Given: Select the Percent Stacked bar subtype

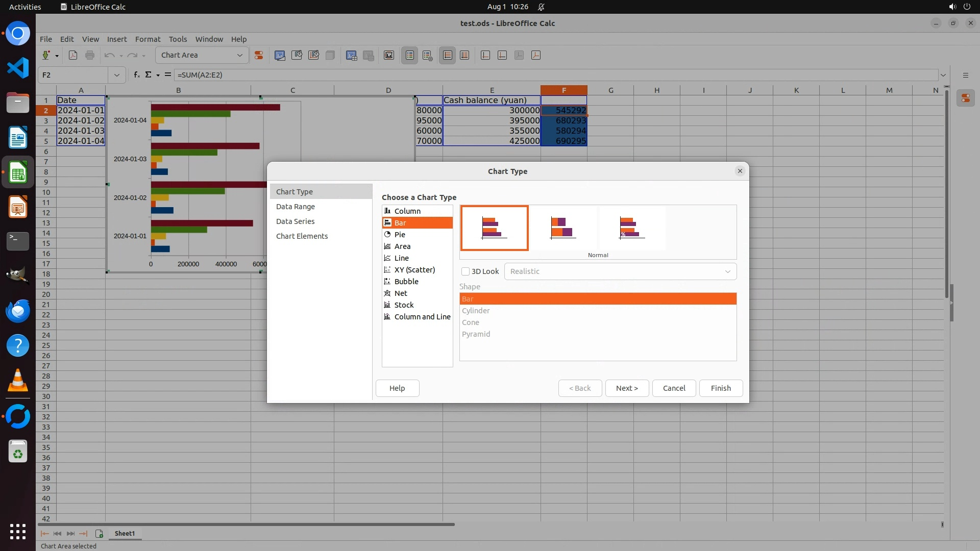Looking at the screenshot, I should (x=632, y=228).
